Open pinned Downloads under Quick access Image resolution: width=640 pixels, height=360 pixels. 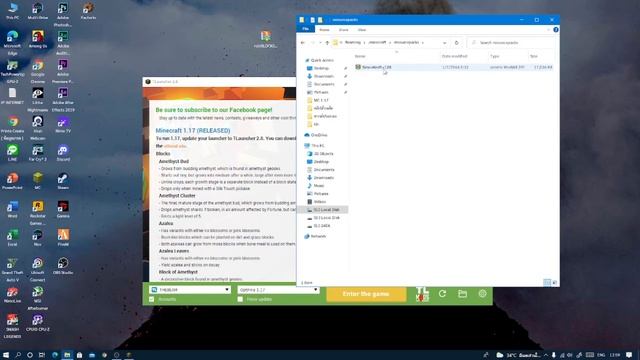click(324, 76)
